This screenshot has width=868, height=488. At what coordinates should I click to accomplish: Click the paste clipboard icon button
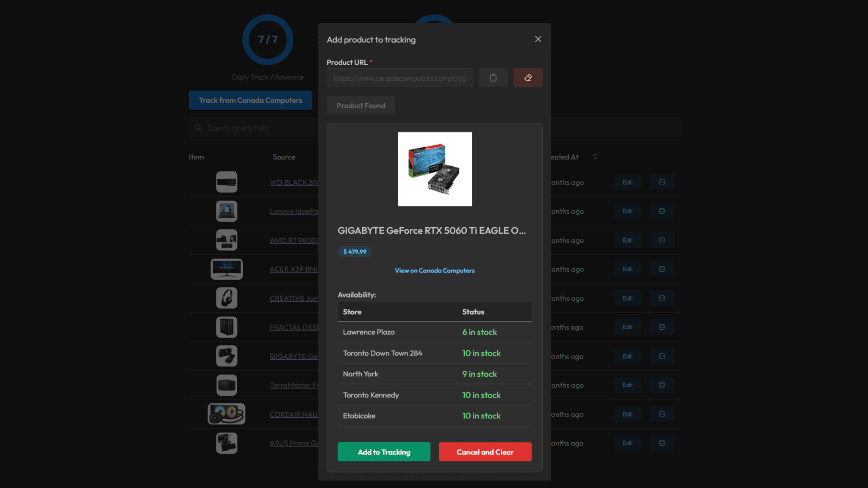coord(493,78)
